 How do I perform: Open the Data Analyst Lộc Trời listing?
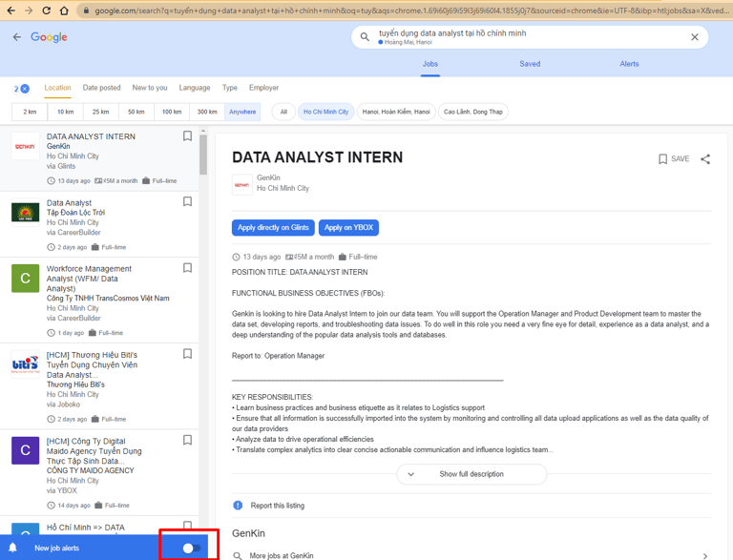99,224
